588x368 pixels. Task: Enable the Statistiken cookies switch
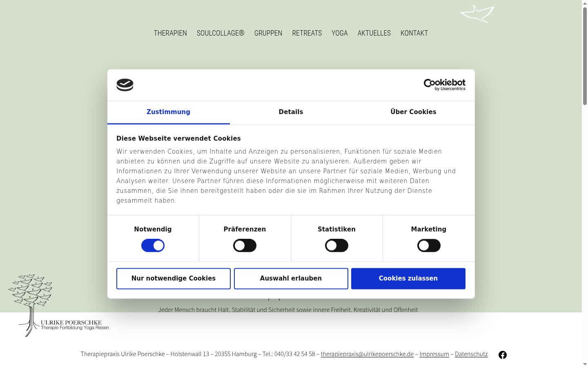click(x=336, y=246)
